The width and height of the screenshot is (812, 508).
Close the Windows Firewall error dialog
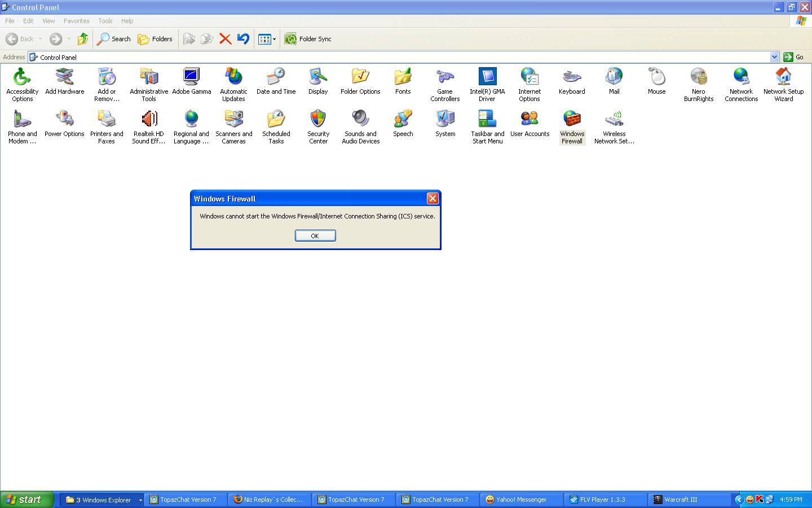pyautogui.click(x=433, y=198)
